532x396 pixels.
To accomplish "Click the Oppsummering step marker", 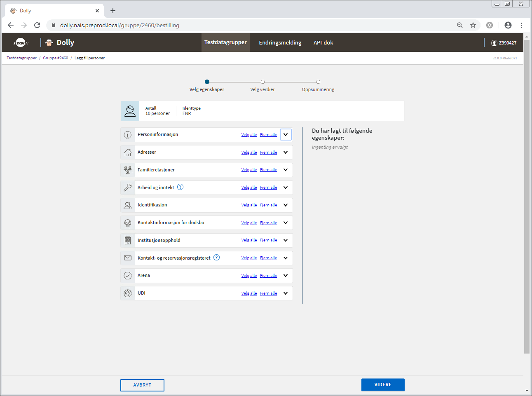I will 318,82.
